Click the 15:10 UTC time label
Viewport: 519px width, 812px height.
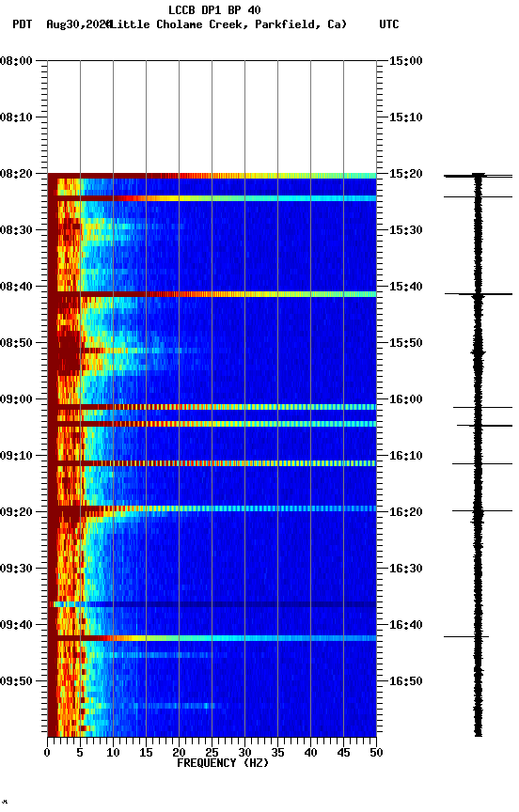pyautogui.click(x=405, y=117)
